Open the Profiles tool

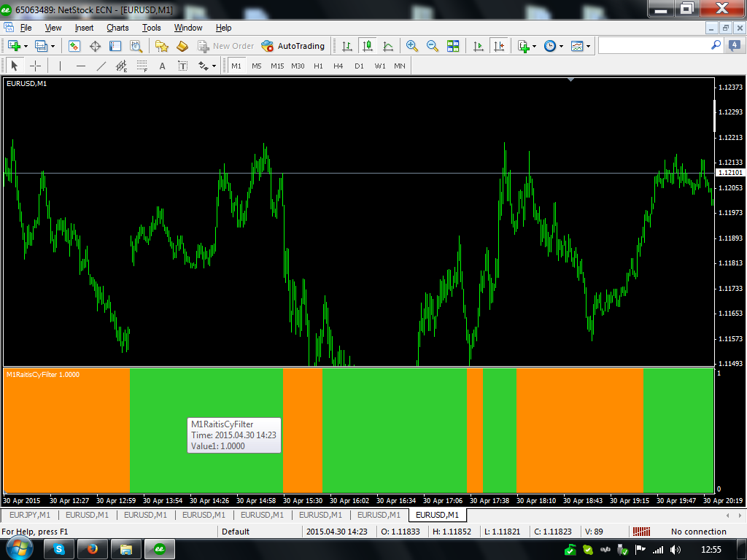click(x=41, y=46)
